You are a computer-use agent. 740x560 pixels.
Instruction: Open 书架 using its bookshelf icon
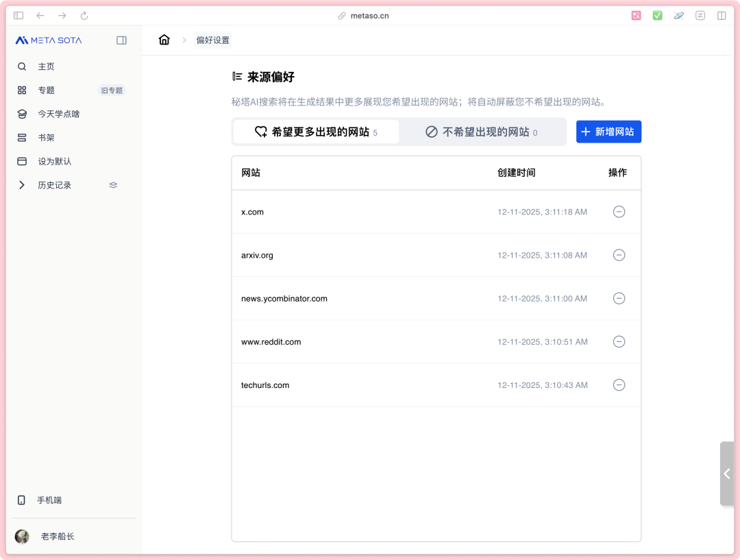pyautogui.click(x=22, y=137)
